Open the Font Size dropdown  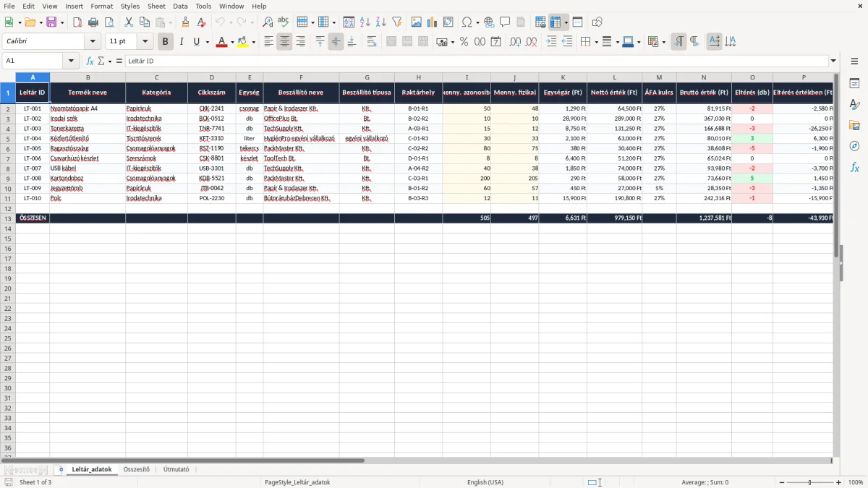pyautogui.click(x=145, y=42)
